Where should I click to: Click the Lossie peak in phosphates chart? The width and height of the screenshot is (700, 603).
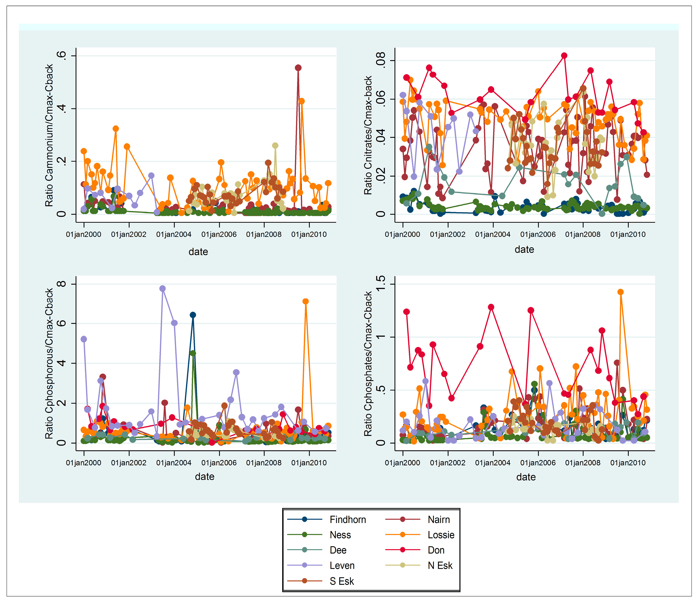coord(620,292)
